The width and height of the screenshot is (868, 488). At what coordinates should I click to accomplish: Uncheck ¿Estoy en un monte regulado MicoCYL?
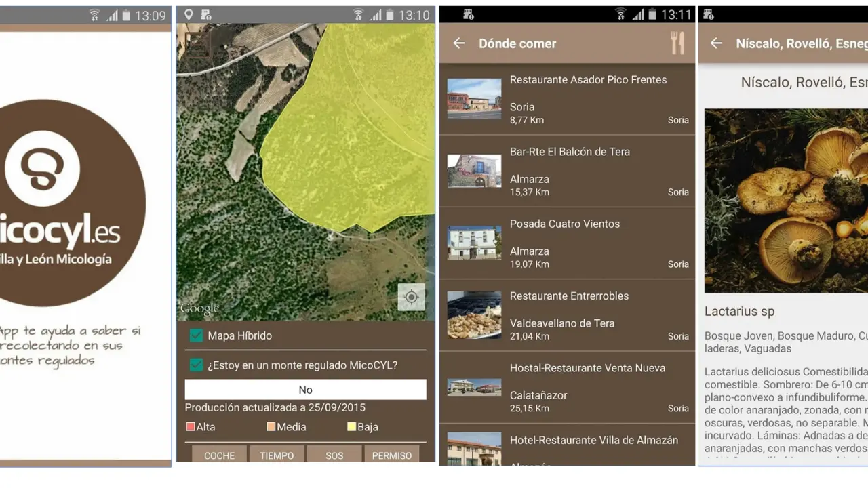coord(197,365)
